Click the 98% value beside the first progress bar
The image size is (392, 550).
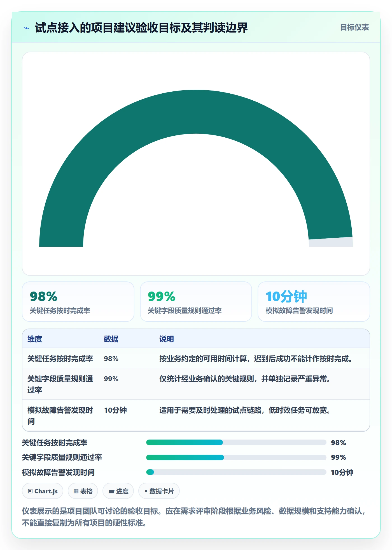(339, 443)
